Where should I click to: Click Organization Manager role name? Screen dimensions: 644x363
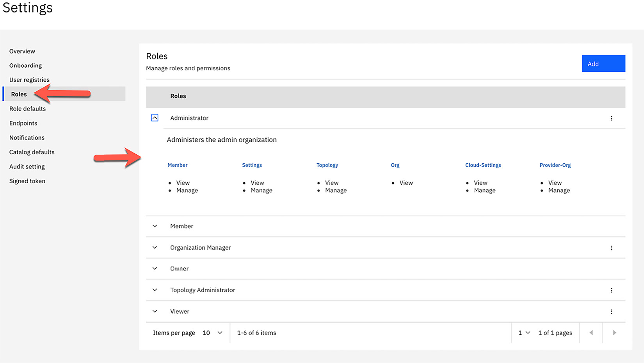201,248
